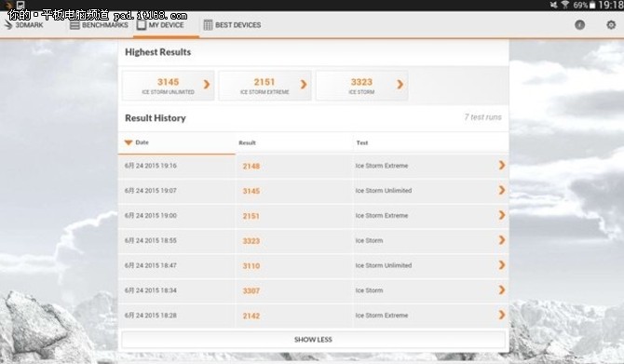The height and width of the screenshot is (364, 624).
Task: Click Ice Storm Extreme test in 18:28 row
Action: tap(382, 316)
